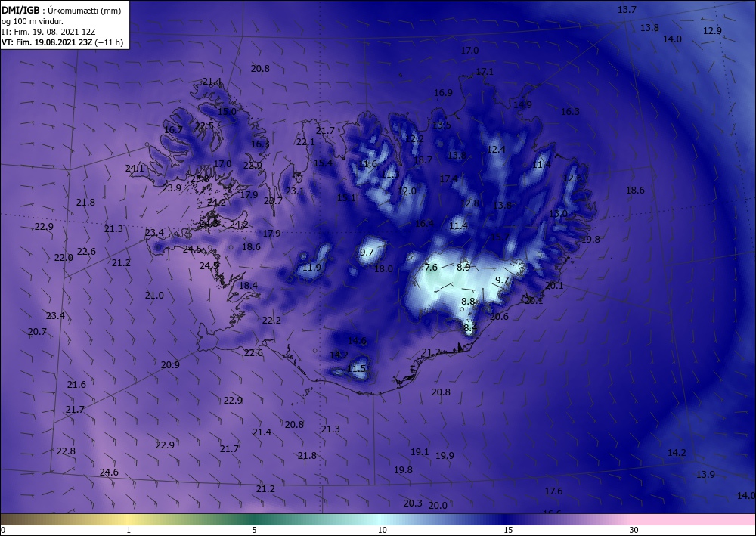Screen dimensions: 756x536
Task: Click the 21.0 value on the map
Action: (154, 296)
